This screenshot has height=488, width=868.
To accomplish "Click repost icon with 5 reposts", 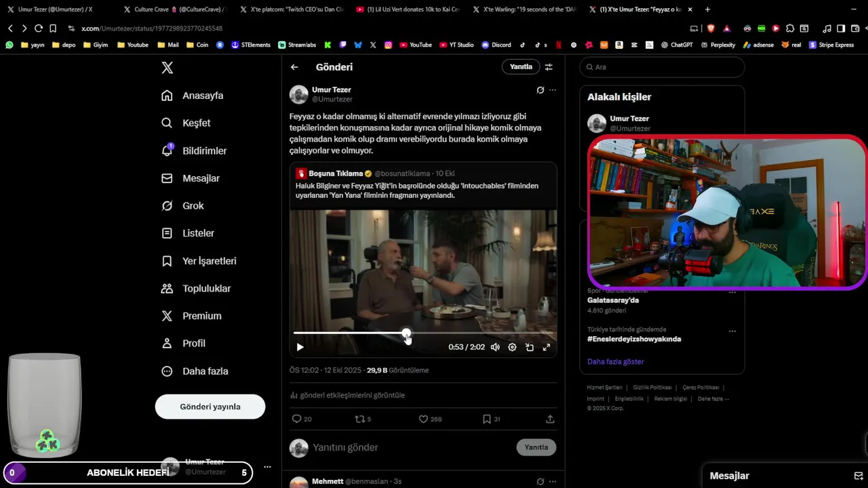I will pos(360,419).
